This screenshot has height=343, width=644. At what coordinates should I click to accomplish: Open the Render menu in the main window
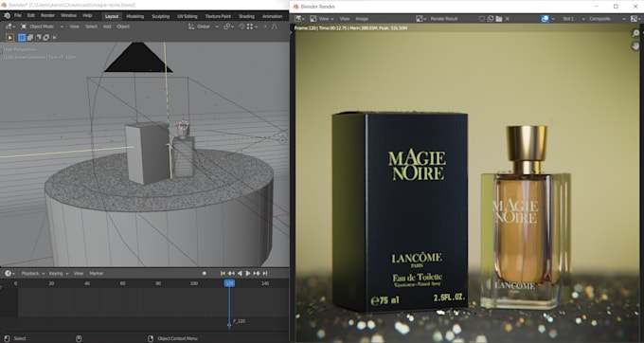point(47,15)
